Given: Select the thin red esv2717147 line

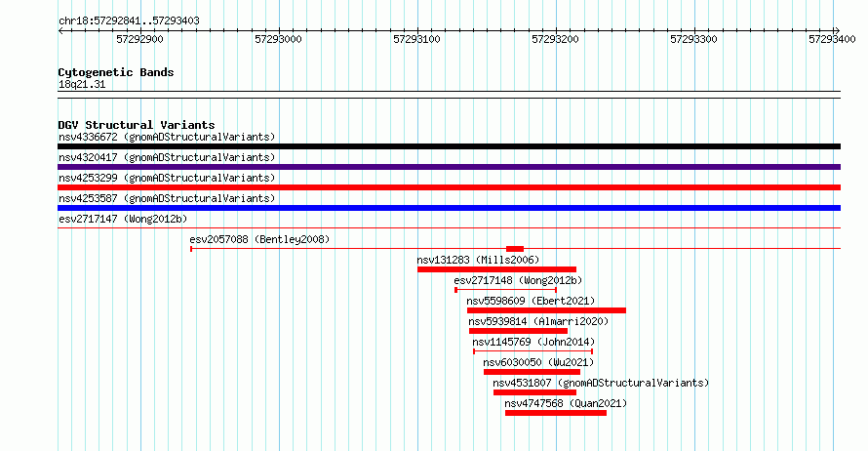Looking at the screenshot, I should pyautogui.click(x=449, y=227).
